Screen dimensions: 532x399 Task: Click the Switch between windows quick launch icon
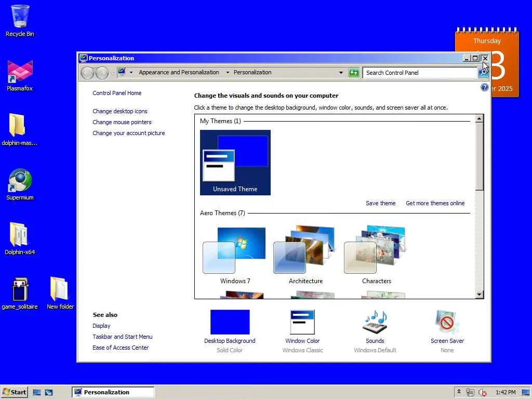click(49, 393)
